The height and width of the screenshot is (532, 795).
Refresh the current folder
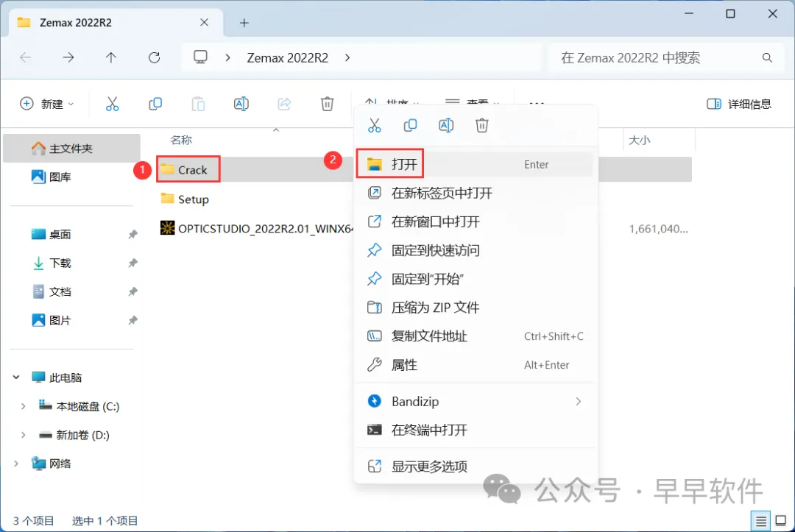click(154, 57)
